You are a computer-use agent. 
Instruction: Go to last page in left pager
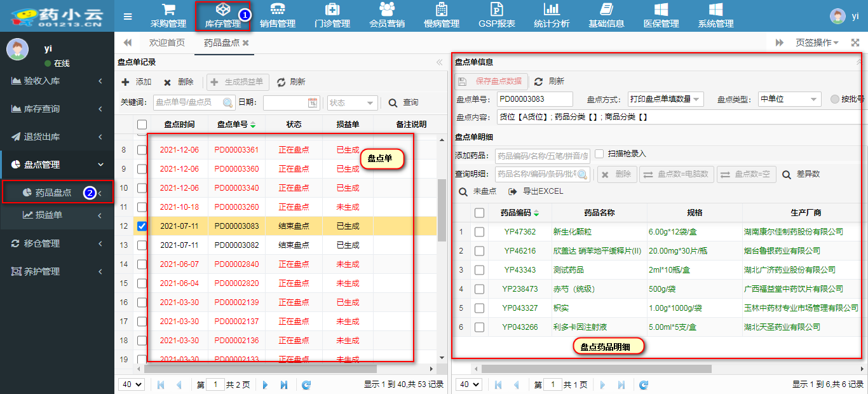tap(283, 384)
